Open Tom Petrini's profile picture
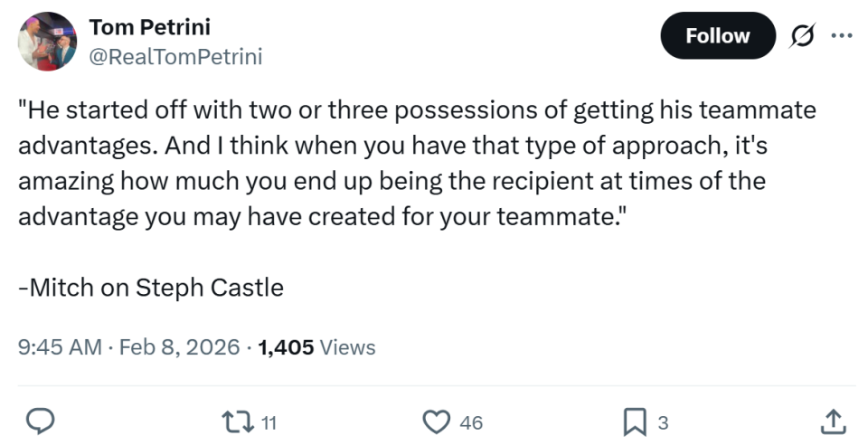This screenshot has height=445, width=868. pos(47,42)
